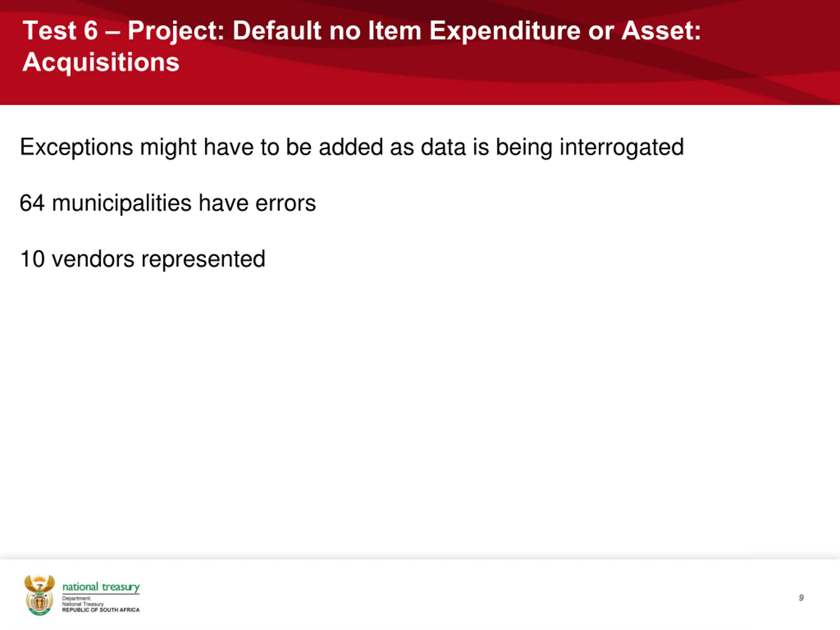This screenshot has height=630, width=840.
Task: Select the slide title starting 'Test 6 – Project'
Action: [362, 46]
